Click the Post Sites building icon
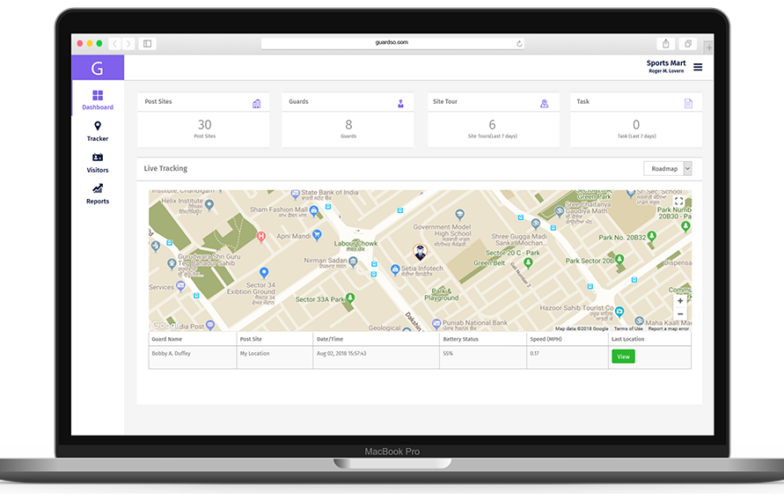This screenshot has width=784, height=500. (256, 104)
